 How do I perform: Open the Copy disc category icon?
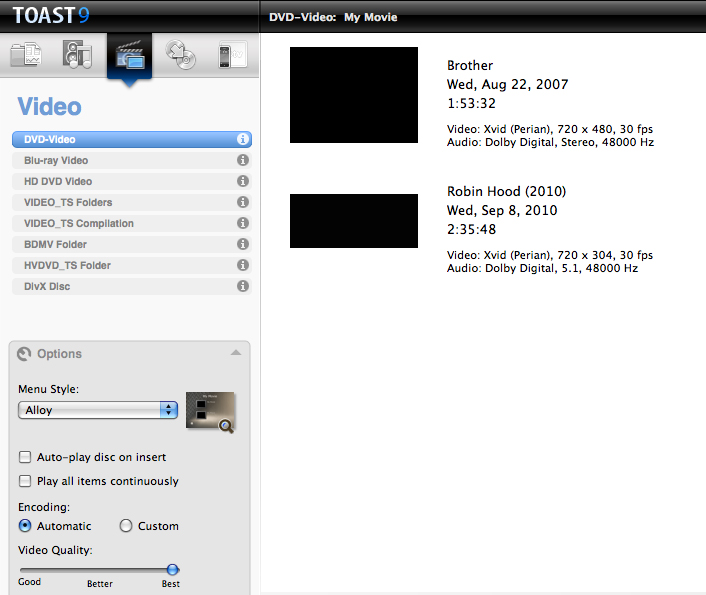[181, 55]
